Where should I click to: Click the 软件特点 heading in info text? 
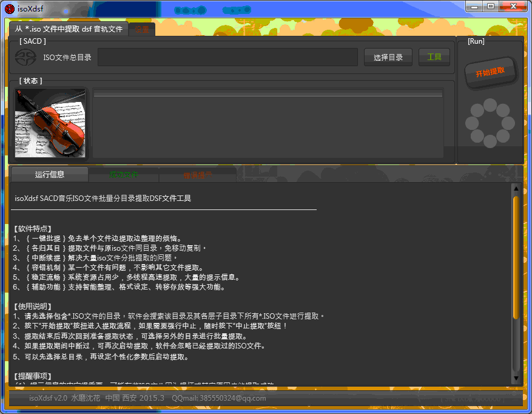click(x=33, y=229)
